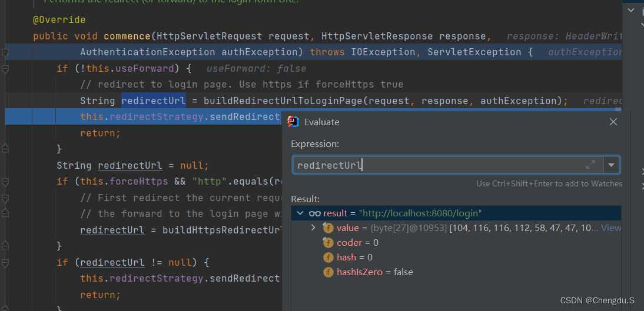
Task: Click buildRedirectUrlToLoginPage method call
Action: click(x=283, y=101)
